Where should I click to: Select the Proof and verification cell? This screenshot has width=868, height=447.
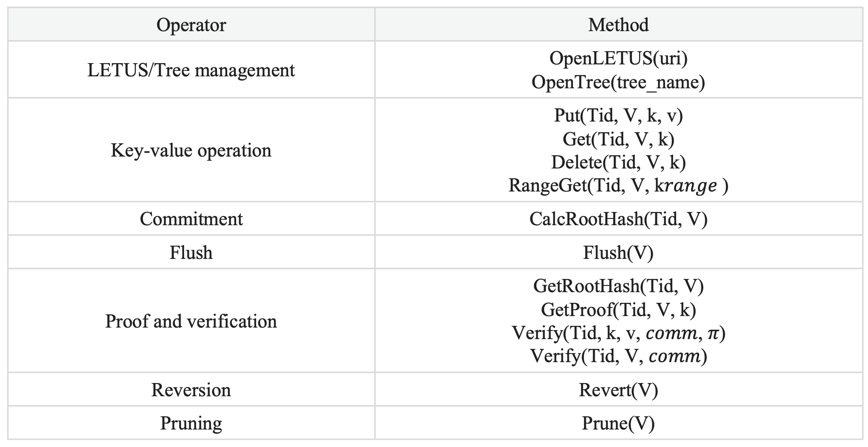191,321
